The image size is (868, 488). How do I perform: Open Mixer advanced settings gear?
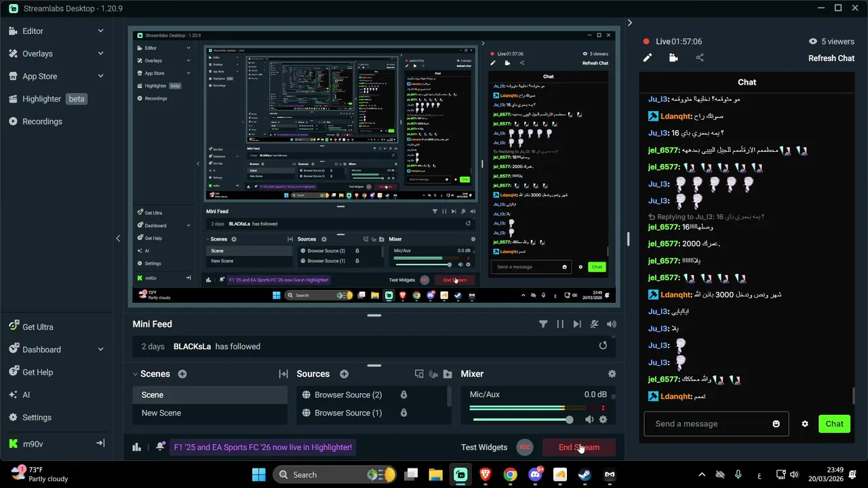[x=612, y=374]
